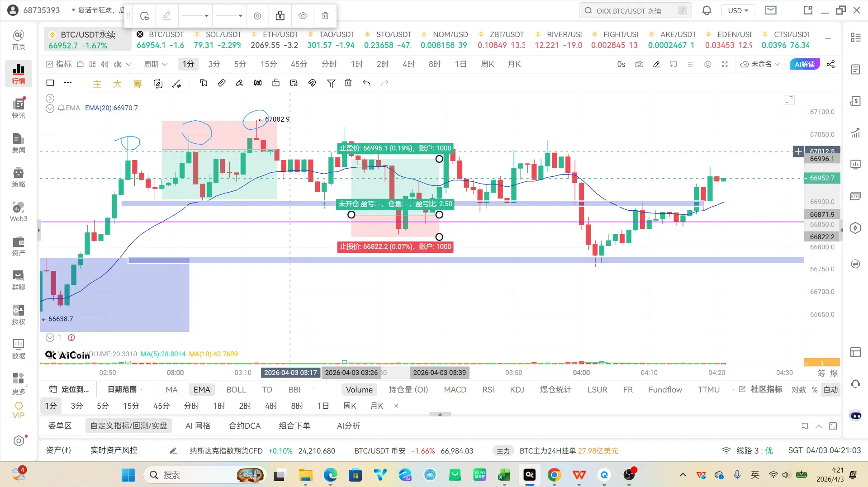Image resolution: width=868 pixels, height=487 pixels.
Task: Open the line style dropdown
Action: click(195, 16)
